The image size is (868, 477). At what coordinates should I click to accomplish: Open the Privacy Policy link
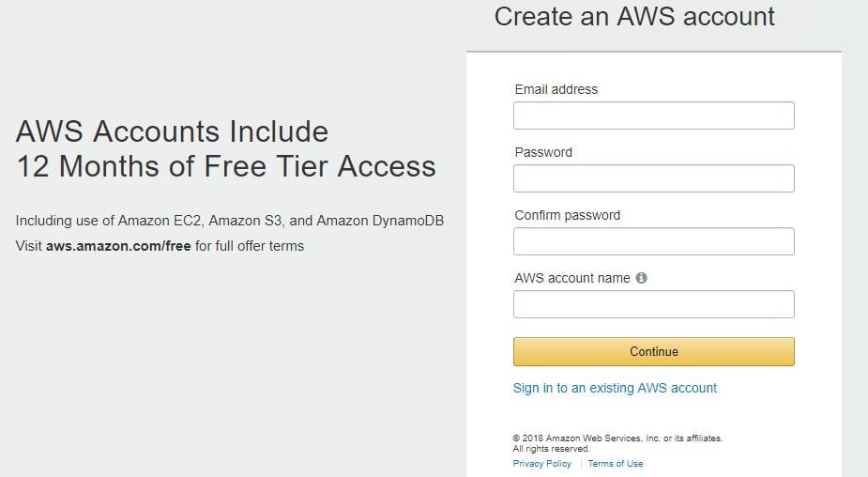pos(542,464)
